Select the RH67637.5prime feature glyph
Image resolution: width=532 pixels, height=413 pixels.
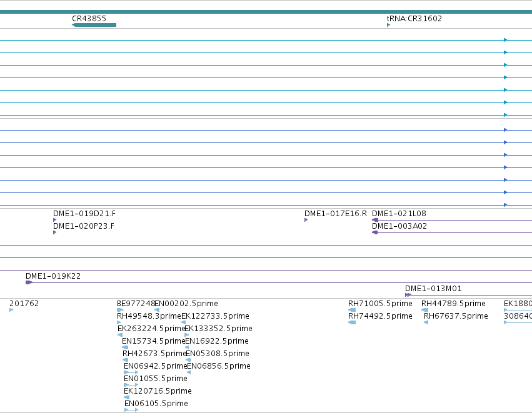426,322
